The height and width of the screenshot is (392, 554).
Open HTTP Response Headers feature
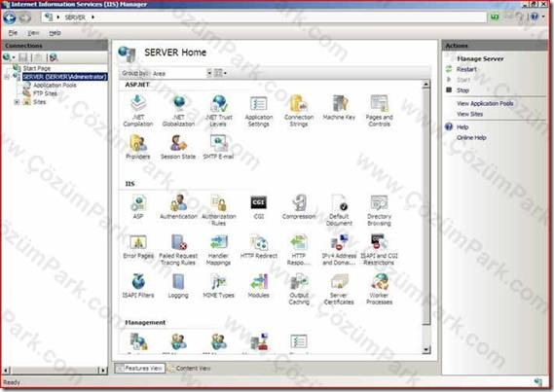click(299, 249)
